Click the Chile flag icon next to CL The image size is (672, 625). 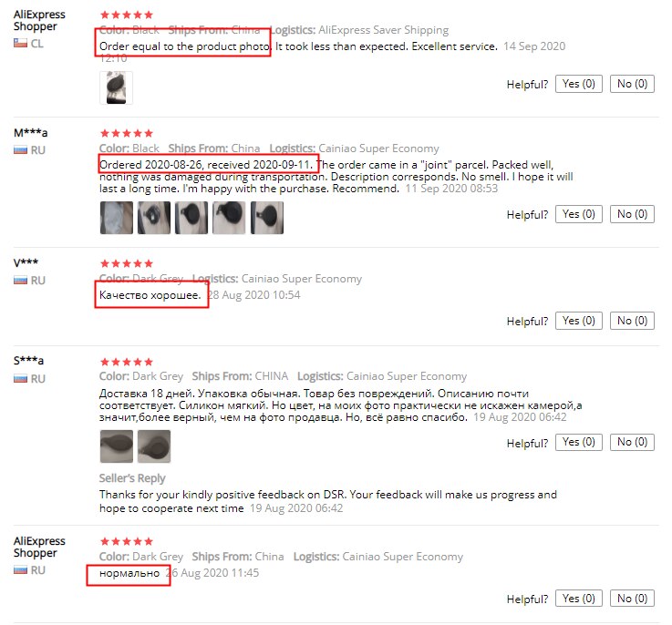point(20,43)
